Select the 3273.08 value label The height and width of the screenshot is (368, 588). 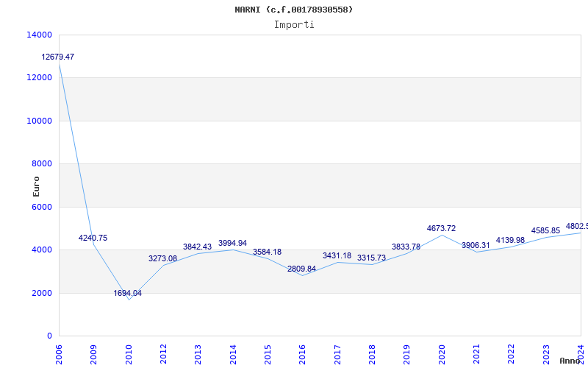point(162,259)
